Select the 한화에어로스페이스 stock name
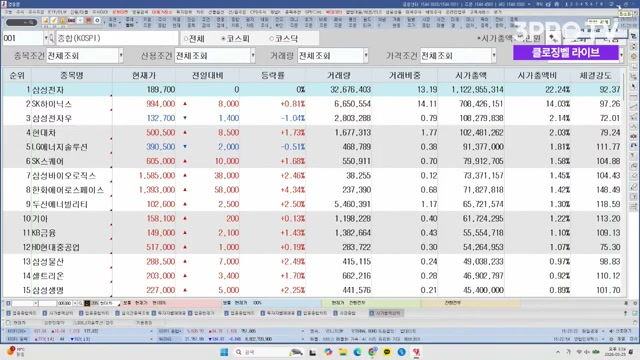This screenshot has height=360, width=640. (x=68, y=190)
